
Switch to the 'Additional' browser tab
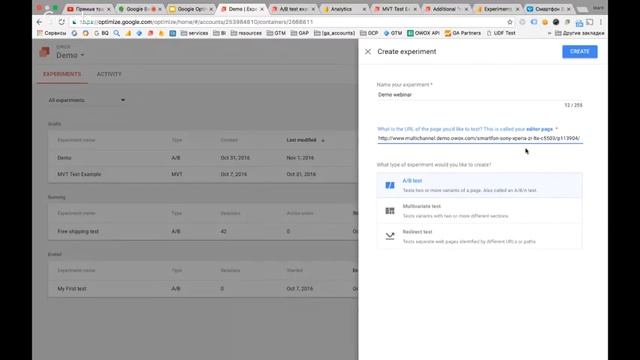(446, 9)
